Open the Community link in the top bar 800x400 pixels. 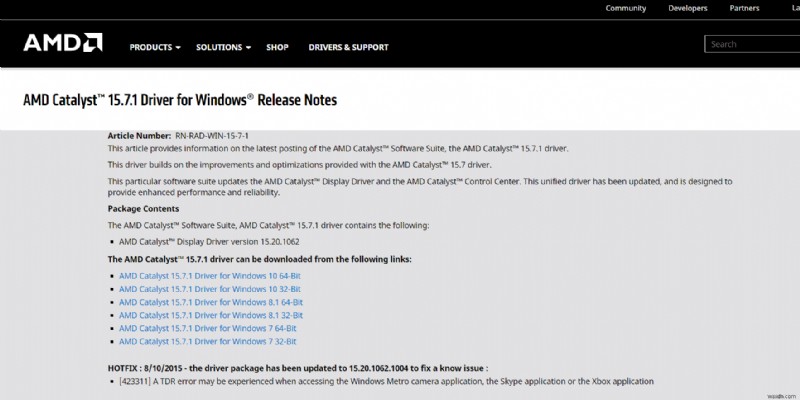(626, 8)
